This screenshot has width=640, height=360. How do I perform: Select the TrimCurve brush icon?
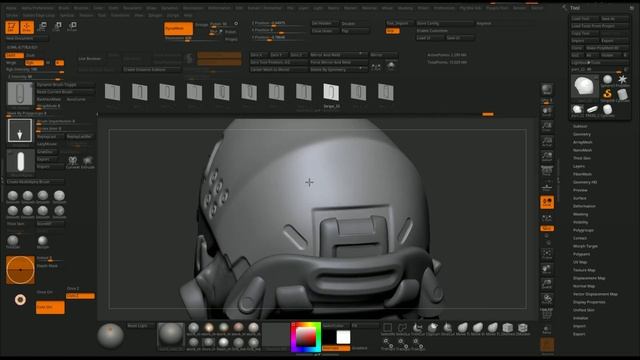[x=418, y=328]
